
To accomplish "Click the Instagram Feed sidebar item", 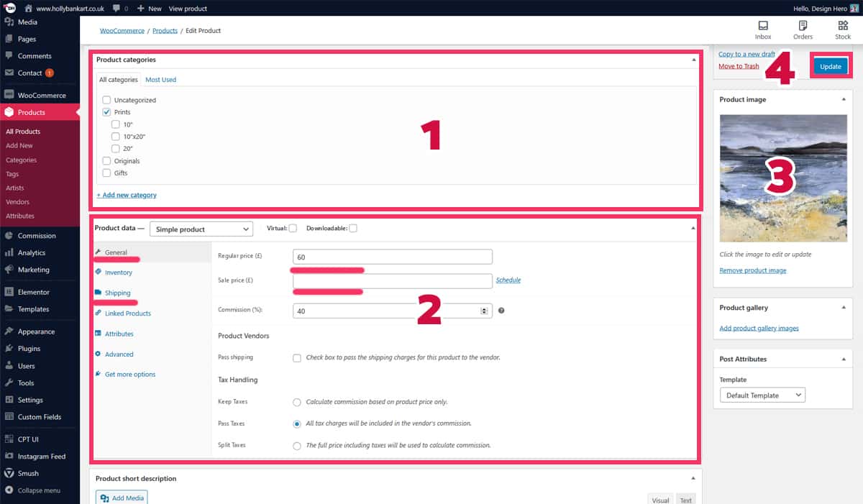I will [42, 457].
